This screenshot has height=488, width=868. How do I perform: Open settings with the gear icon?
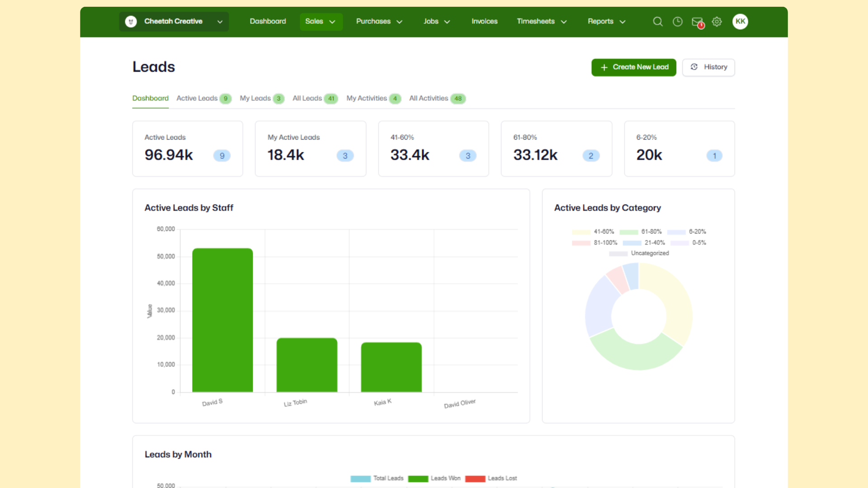(x=717, y=21)
